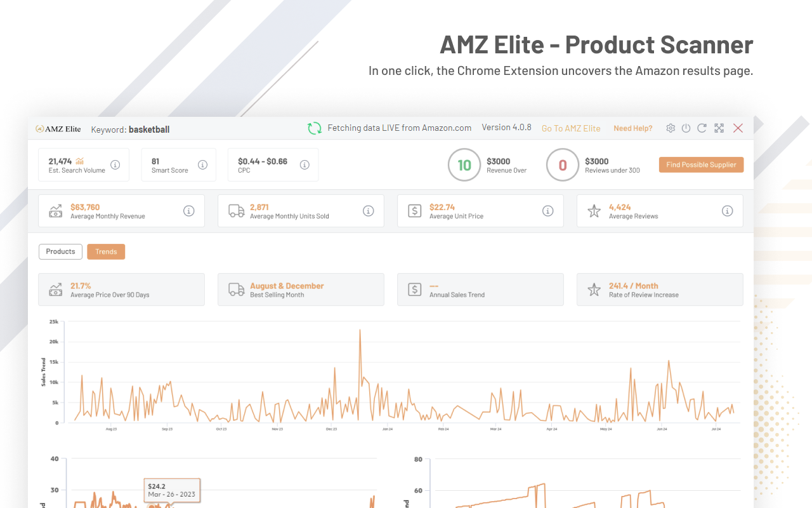The image size is (812, 508).
Task: Click the AMZ Elite logo
Action: click(58, 129)
